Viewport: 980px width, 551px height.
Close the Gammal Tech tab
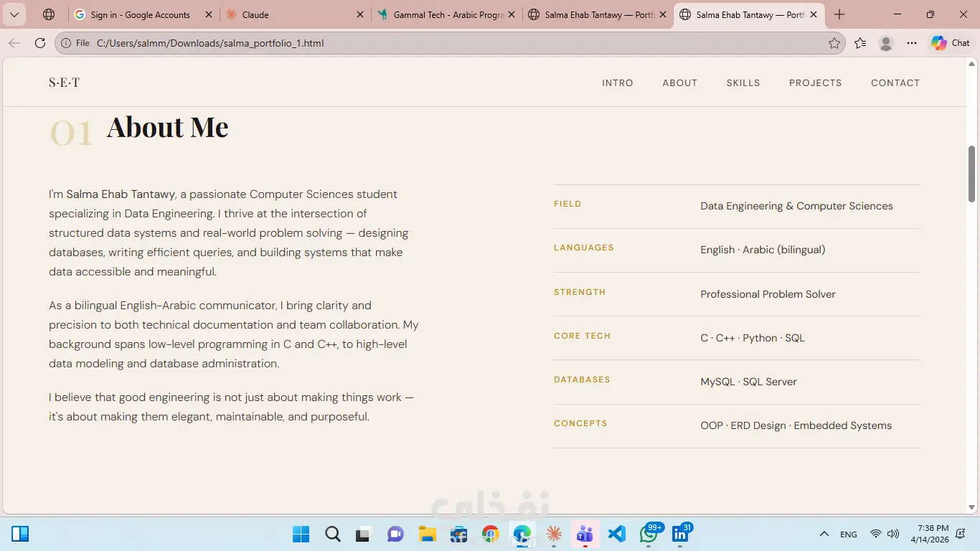pyautogui.click(x=512, y=14)
